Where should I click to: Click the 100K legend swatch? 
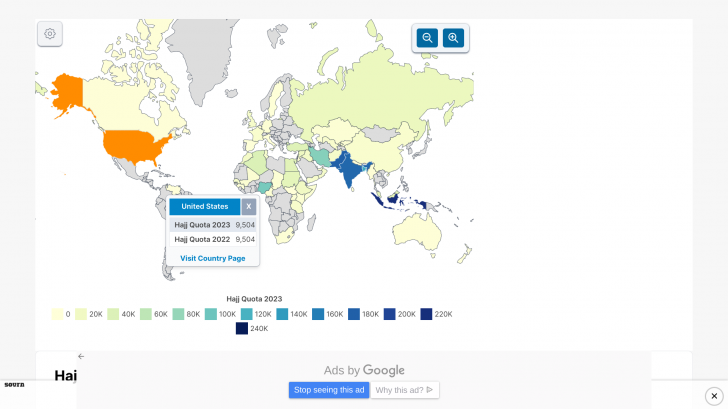pyautogui.click(x=211, y=314)
